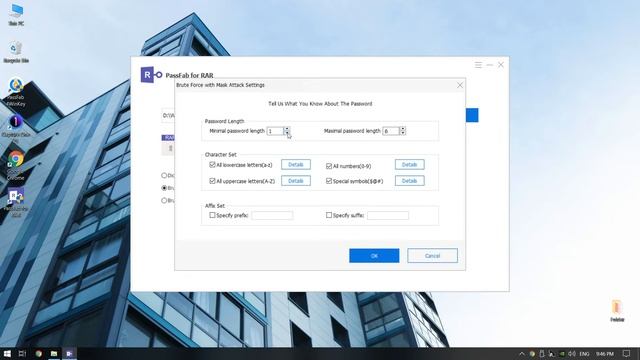
Task: Uncheck All lowercase letters(a-z)
Action: pyautogui.click(x=212, y=164)
